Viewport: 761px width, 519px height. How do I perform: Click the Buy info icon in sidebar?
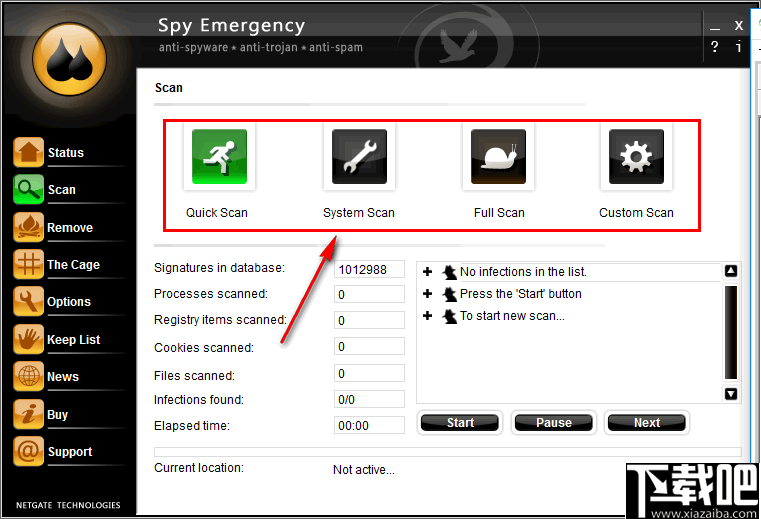point(29,414)
